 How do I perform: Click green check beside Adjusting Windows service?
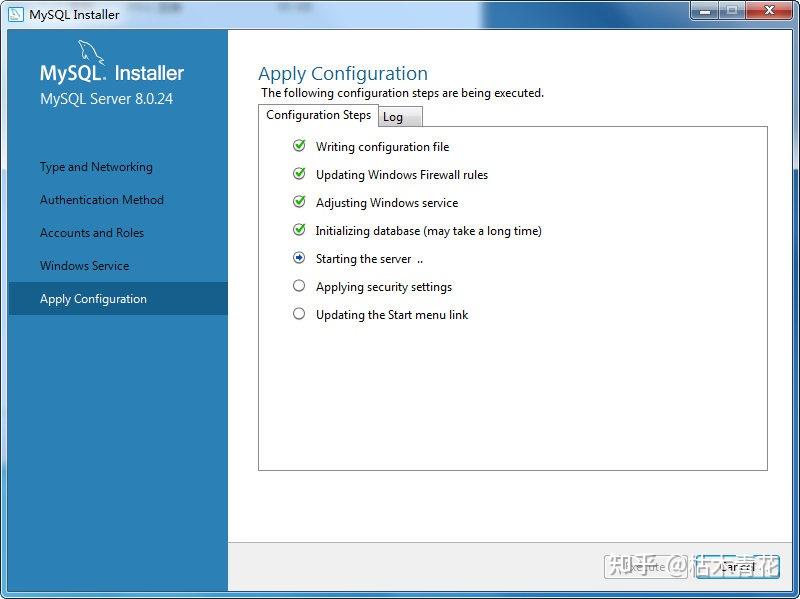(299, 202)
